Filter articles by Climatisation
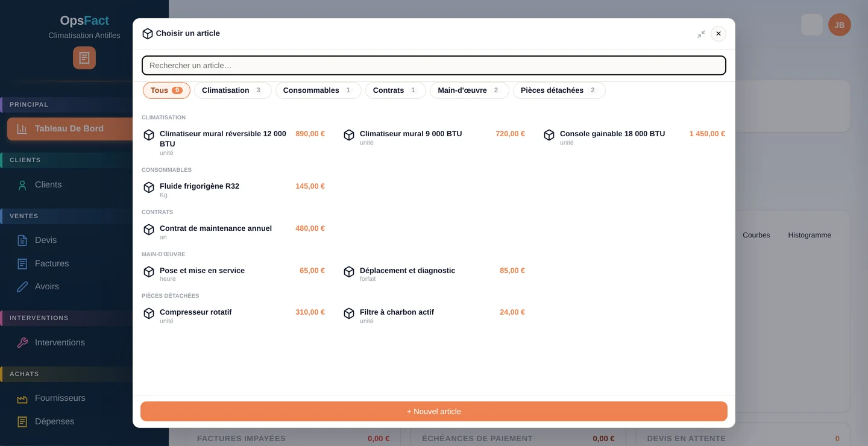 [233, 90]
